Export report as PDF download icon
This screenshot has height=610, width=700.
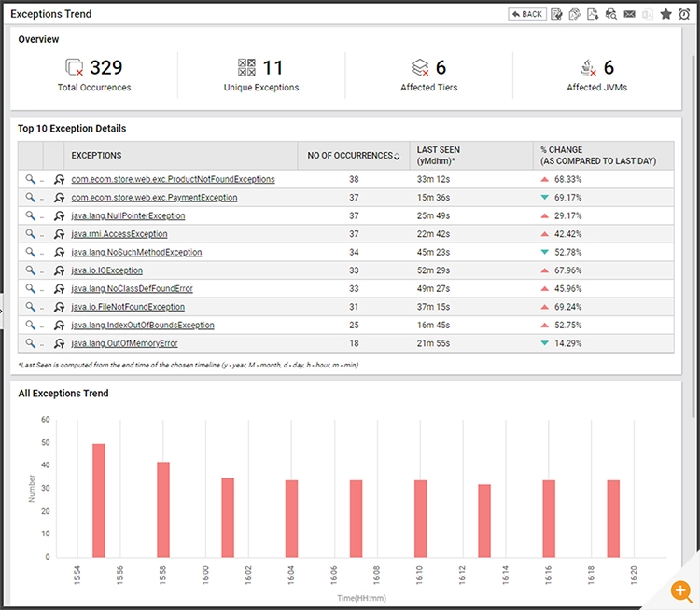pyautogui.click(x=593, y=14)
